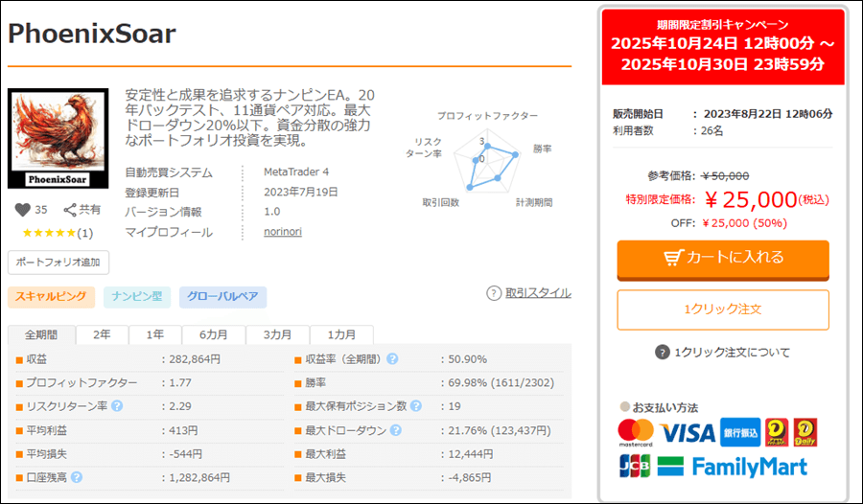
Task: Click the heart favorite icon
Action: (23, 210)
